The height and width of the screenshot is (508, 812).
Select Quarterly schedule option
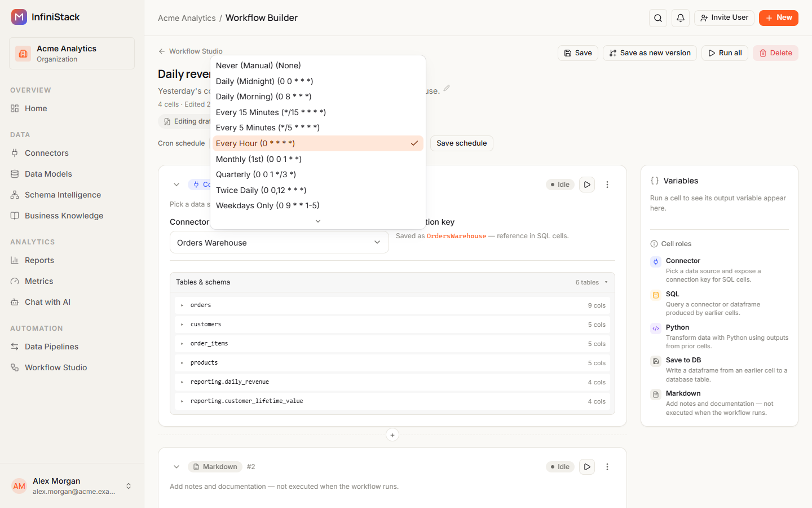pos(318,174)
